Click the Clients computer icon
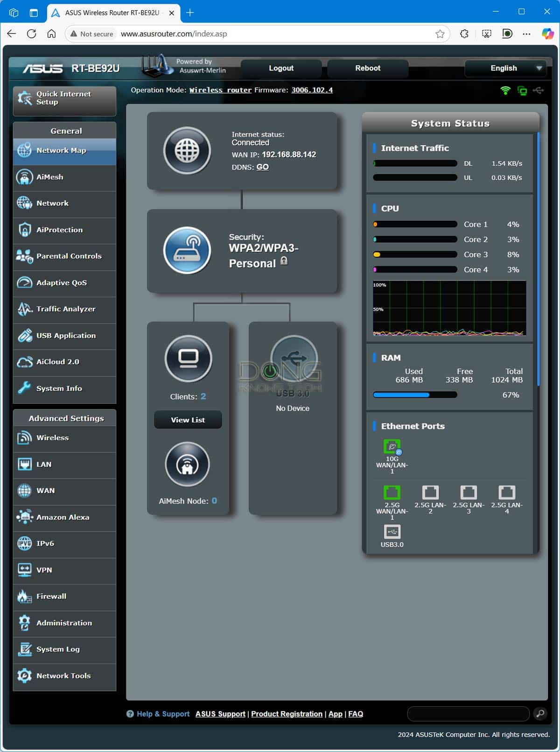 click(189, 358)
